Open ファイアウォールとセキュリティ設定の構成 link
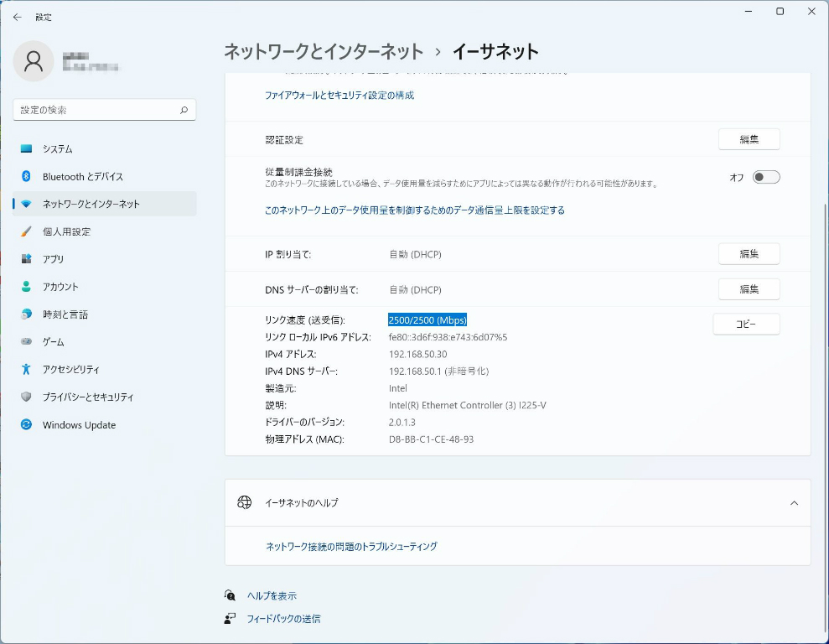Image resolution: width=829 pixels, height=644 pixels. tap(339, 96)
